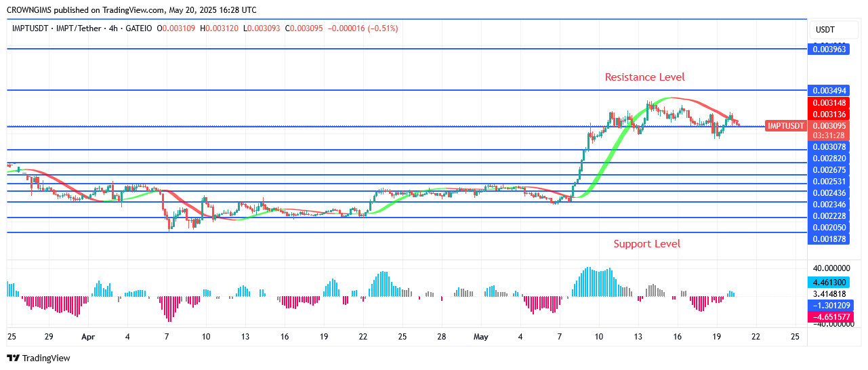The image size is (868, 370).
Task: Select the 0.002346 price label
Action: (x=830, y=205)
